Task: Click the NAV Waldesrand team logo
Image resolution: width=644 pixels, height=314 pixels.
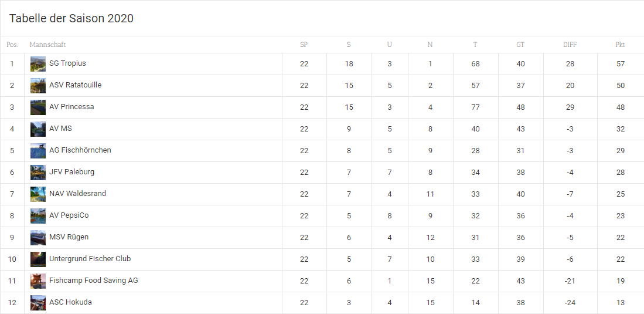Action: coord(38,194)
